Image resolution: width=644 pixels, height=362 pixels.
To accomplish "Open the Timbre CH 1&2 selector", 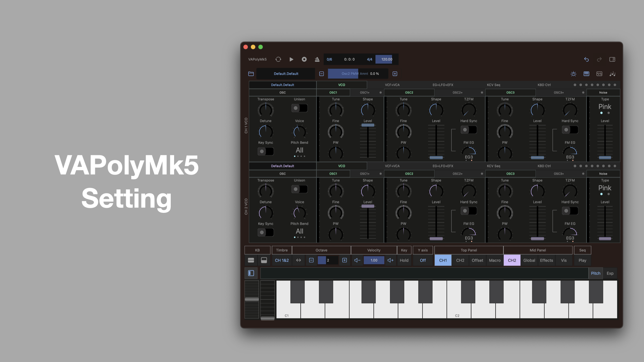I will click(x=282, y=260).
